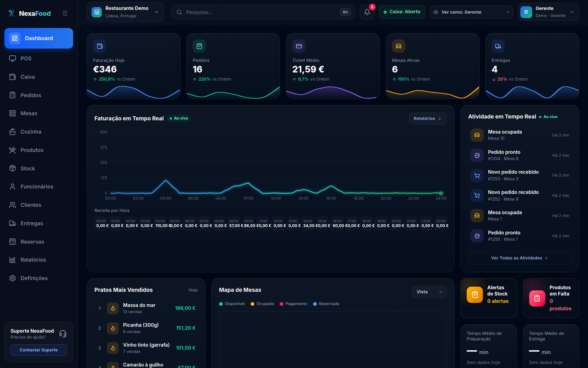
Task: Open the Gerente user account menu
Action: tap(548, 12)
